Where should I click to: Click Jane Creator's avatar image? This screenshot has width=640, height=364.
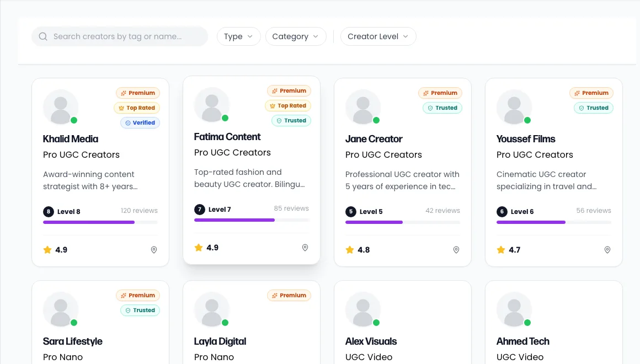(363, 107)
